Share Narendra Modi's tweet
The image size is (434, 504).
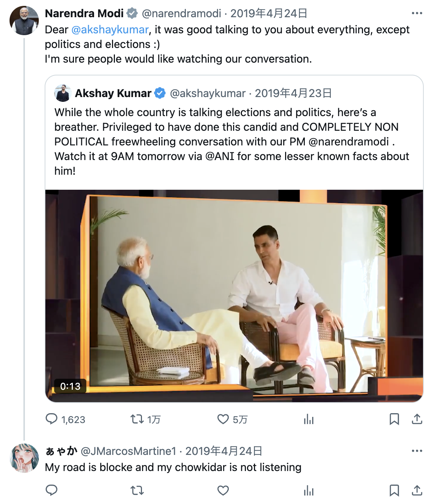pos(417,419)
